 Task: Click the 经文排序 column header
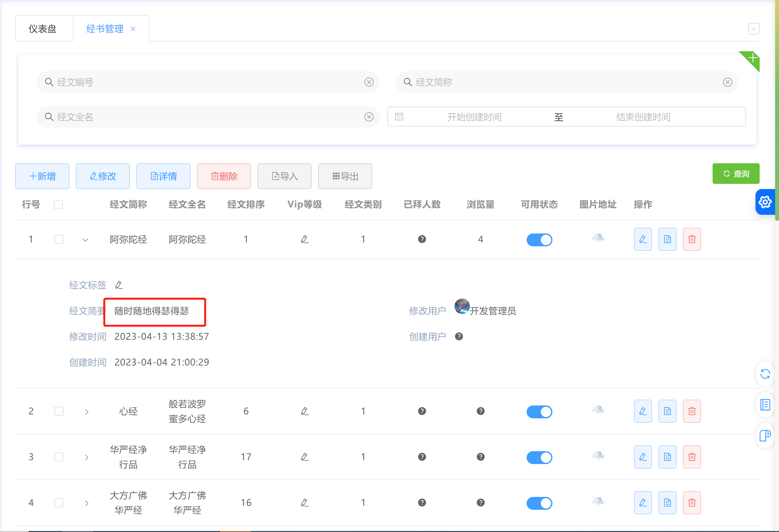click(246, 204)
